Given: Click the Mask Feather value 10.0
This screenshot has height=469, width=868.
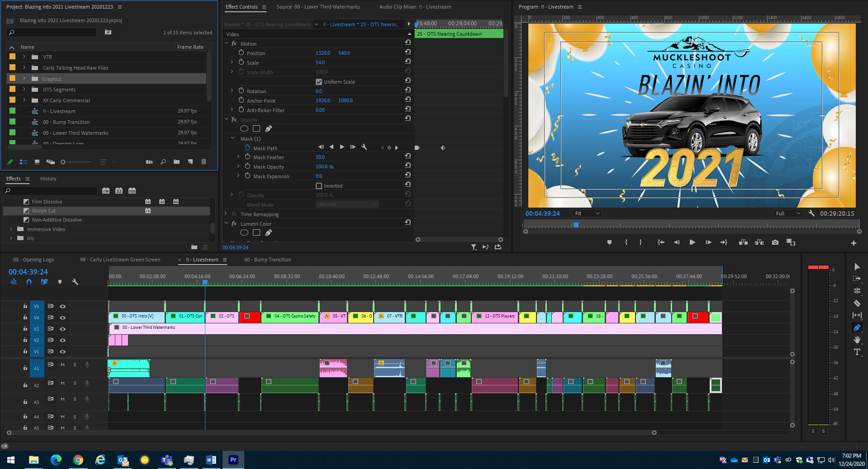Looking at the screenshot, I should [320, 157].
